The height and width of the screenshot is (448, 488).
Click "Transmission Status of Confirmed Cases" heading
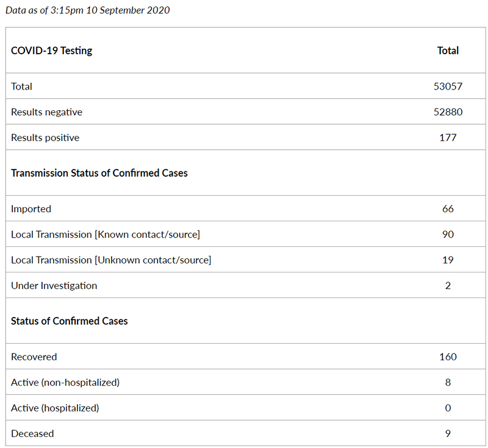(x=99, y=173)
